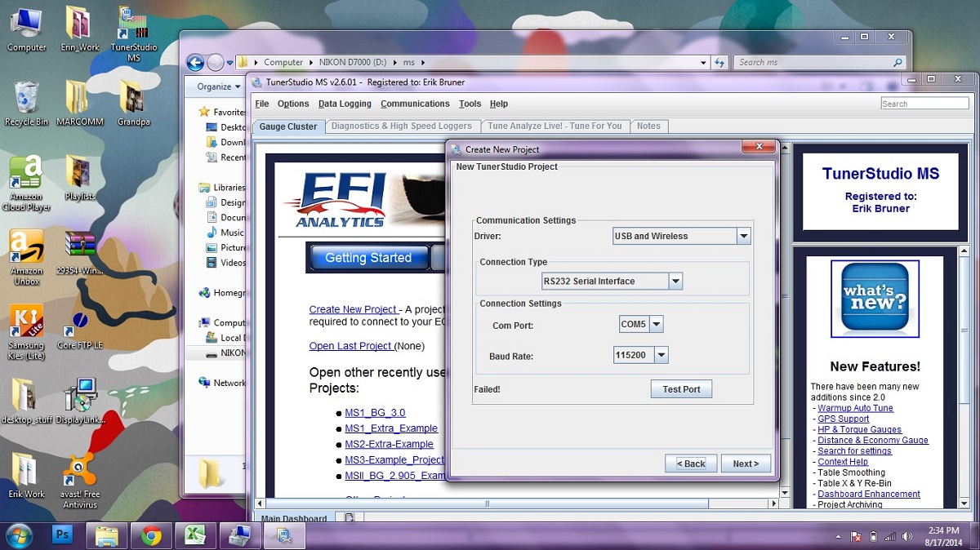Click the Create New Project link

tap(354, 309)
